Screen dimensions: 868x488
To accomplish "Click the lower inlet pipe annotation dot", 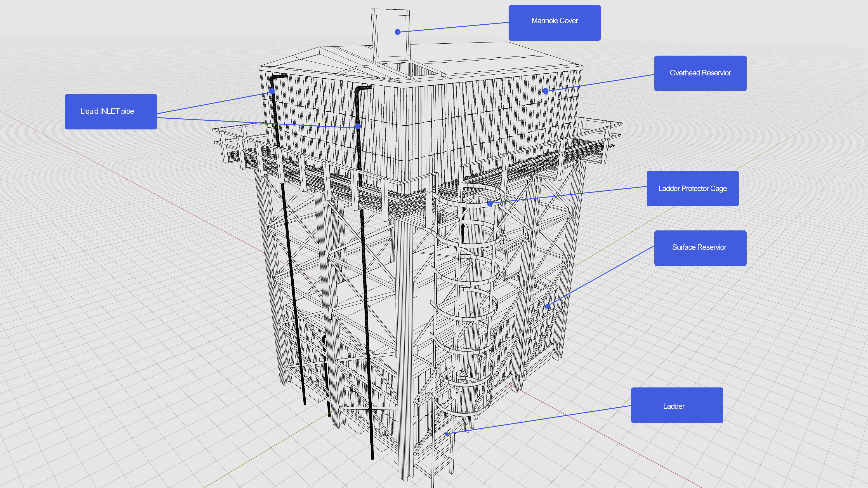I will pos(358,126).
